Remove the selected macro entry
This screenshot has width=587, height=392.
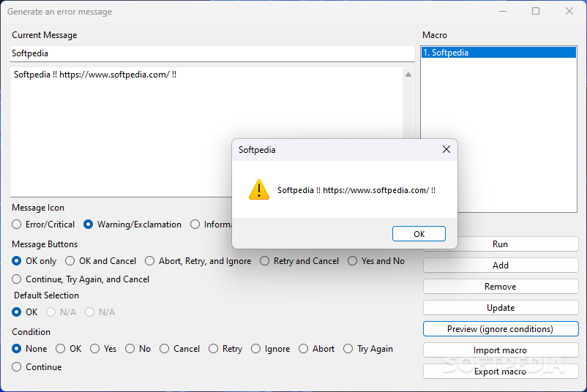pyautogui.click(x=501, y=287)
